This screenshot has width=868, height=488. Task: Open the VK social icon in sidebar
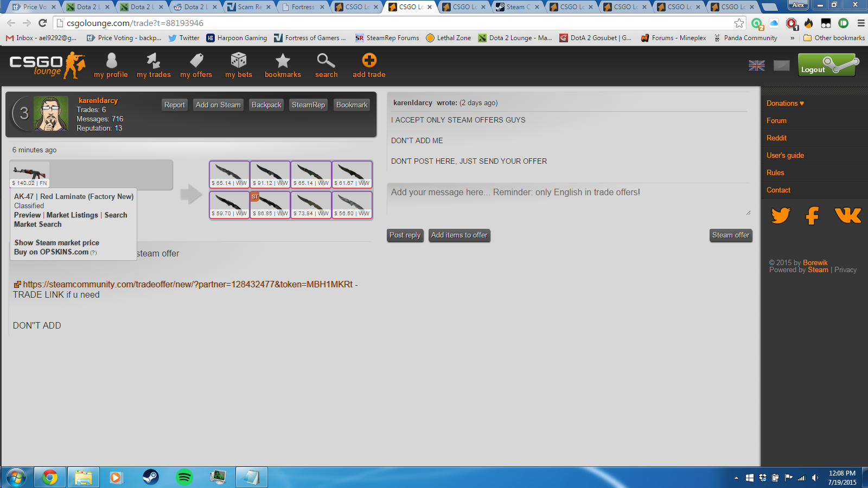point(847,216)
